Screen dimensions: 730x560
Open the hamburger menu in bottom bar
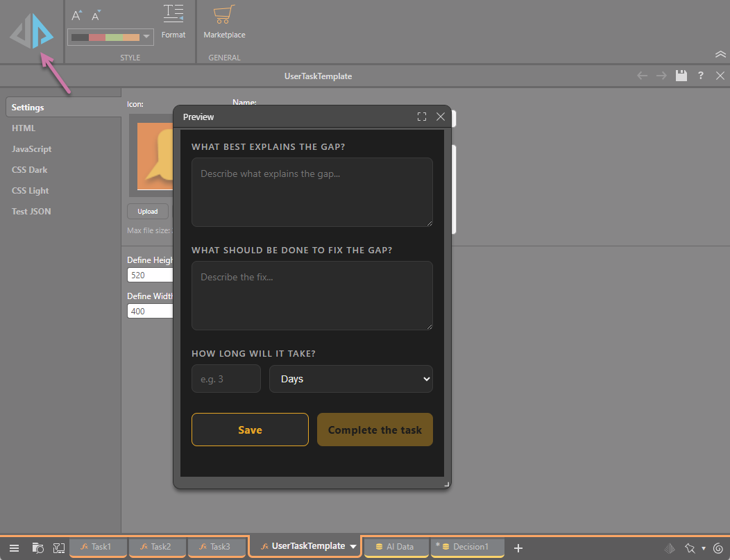(14, 548)
